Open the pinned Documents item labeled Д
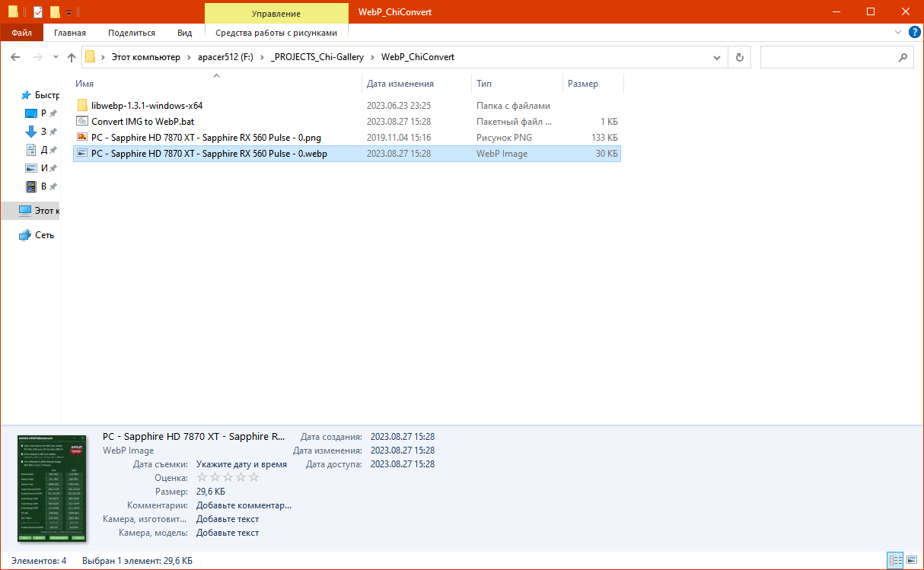Screen dimensions: 924x570 coord(41,150)
